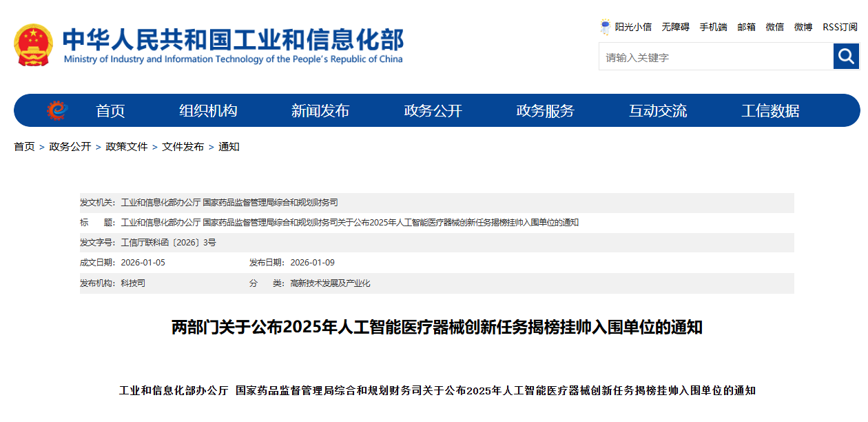The width and height of the screenshot is (868, 422).
Task: Focus the 请输入关键字 search field
Action: click(715, 57)
